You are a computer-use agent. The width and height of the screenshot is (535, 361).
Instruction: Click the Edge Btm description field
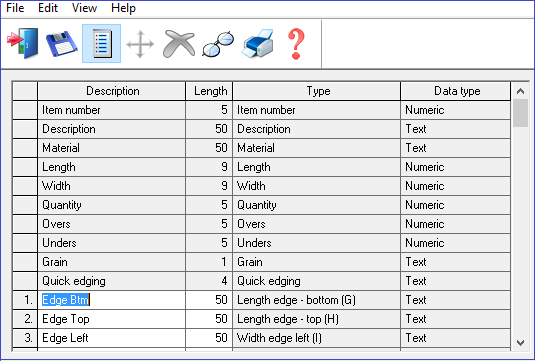coord(112,300)
